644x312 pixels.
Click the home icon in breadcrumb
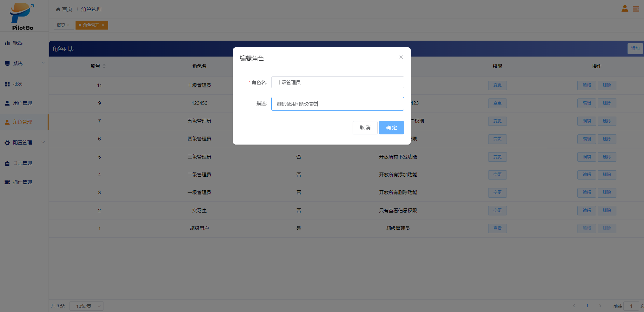[58, 9]
